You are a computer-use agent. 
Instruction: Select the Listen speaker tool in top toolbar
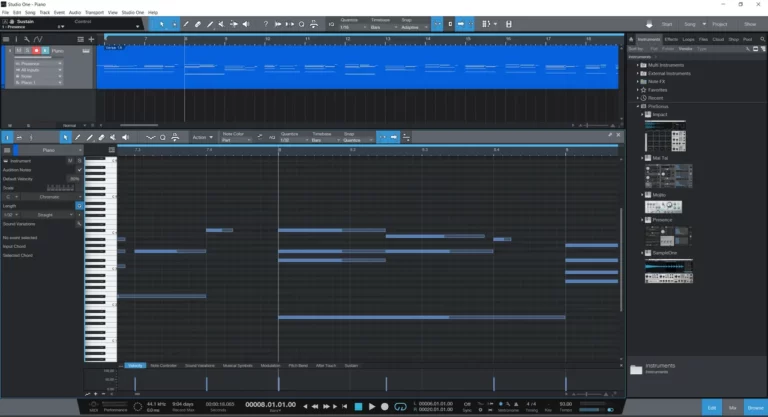pyautogui.click(x=246, y=24)
